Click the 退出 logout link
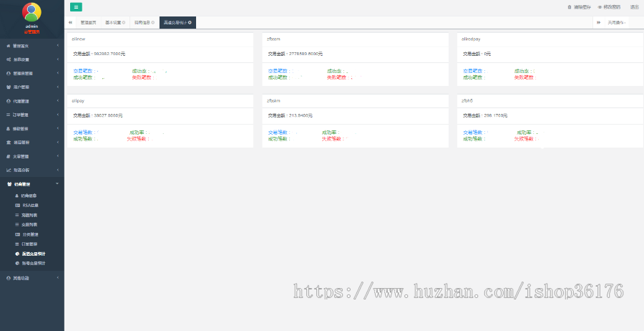 click(635, 7)
